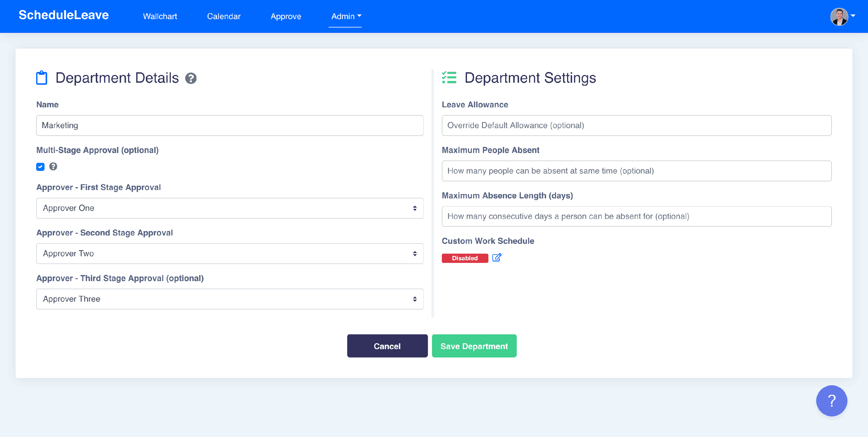Uncheck the Multi-Stage Approval checkbox
Viewport: 868px width, 437px height.
coord(41,167)
